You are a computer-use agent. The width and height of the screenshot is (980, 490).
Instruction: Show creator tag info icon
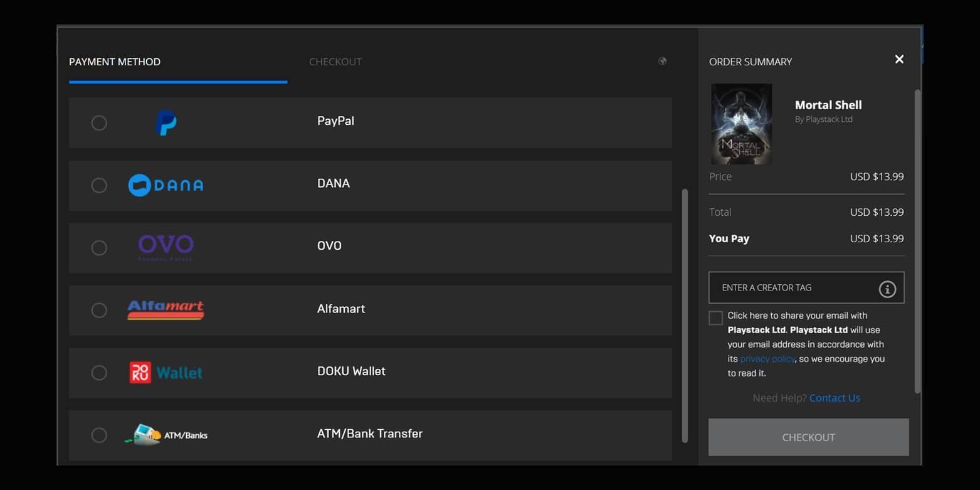point(887,289)
